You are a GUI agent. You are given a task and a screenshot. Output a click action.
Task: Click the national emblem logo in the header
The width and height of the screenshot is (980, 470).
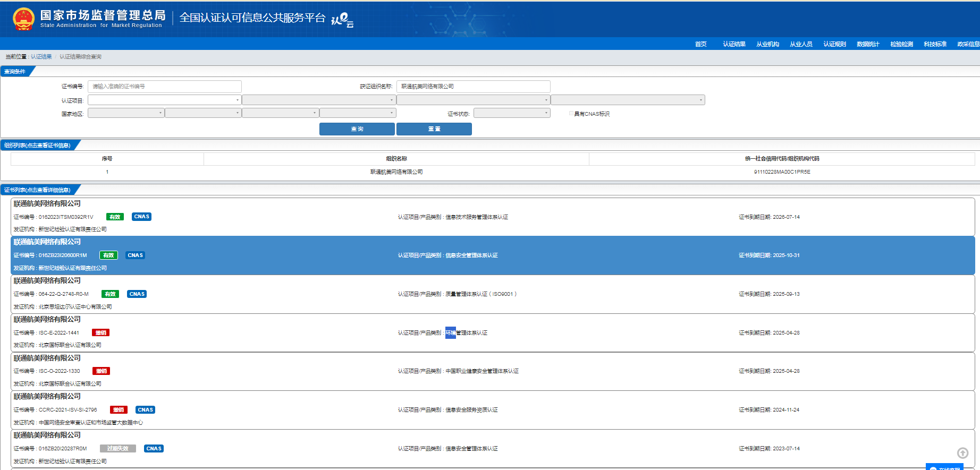(23, 19)
